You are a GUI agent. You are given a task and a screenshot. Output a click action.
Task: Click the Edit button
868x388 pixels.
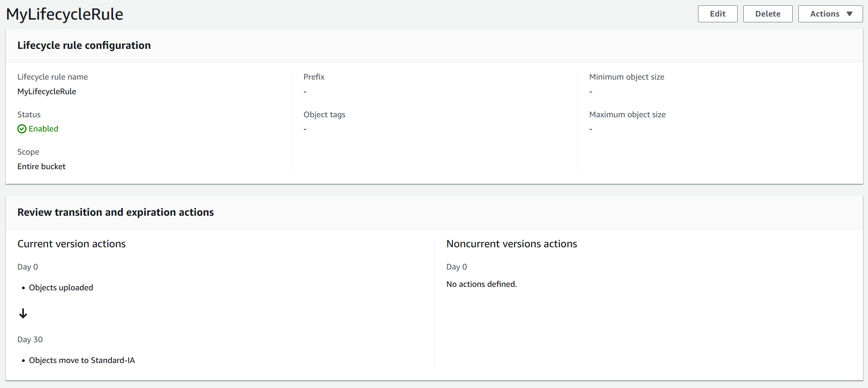718,13
